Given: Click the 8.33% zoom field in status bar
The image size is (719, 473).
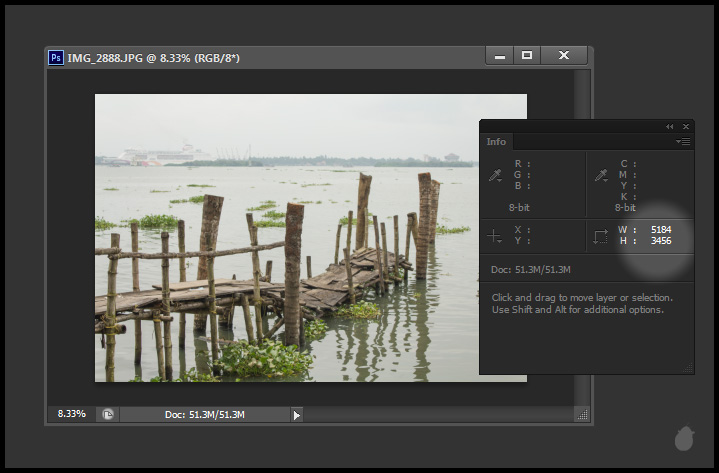Looking at the screenshot, I should [71, 414].
